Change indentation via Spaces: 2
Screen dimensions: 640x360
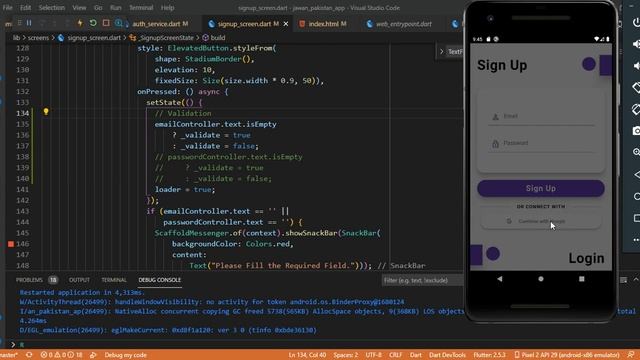coord(345,355)
